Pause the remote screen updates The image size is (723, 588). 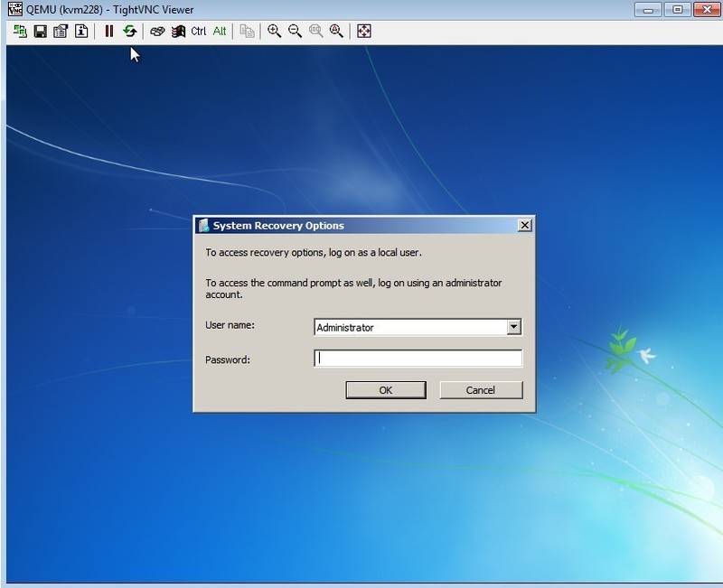[x=109, y=32]
